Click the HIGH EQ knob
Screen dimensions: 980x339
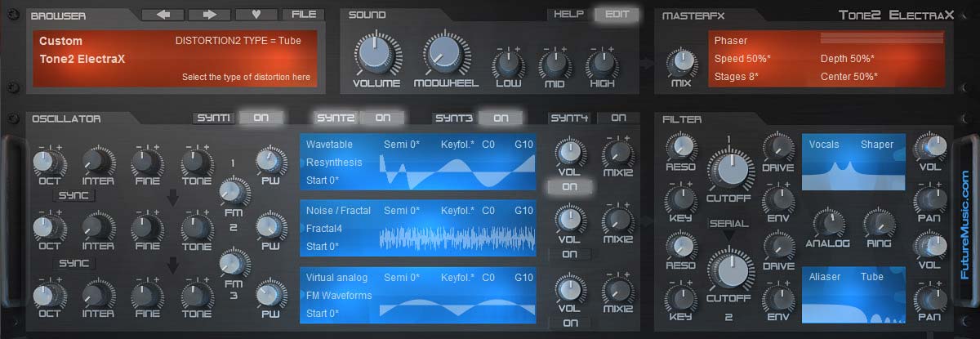tap(602, 63)
